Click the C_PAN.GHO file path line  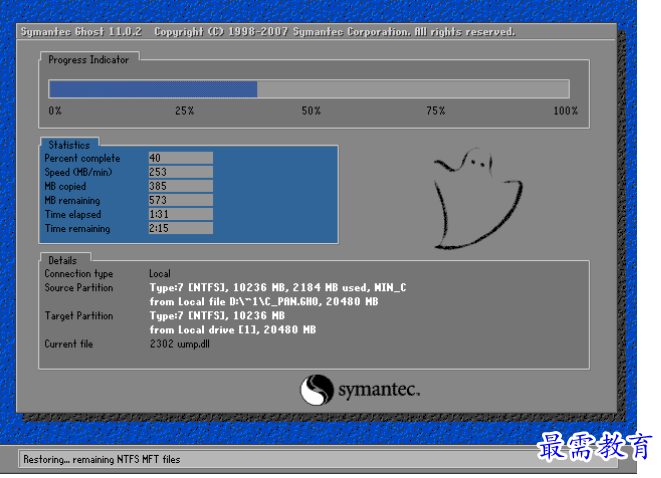(x=264, y=302)
